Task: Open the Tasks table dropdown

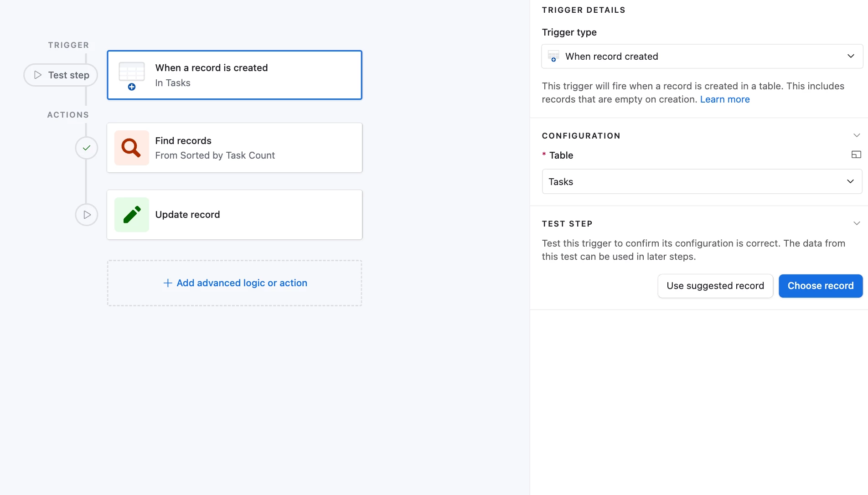Action: point(702,181)
